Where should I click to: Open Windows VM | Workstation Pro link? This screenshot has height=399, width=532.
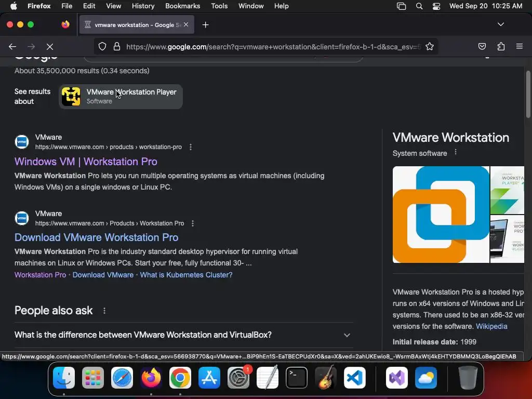[86, 162]
